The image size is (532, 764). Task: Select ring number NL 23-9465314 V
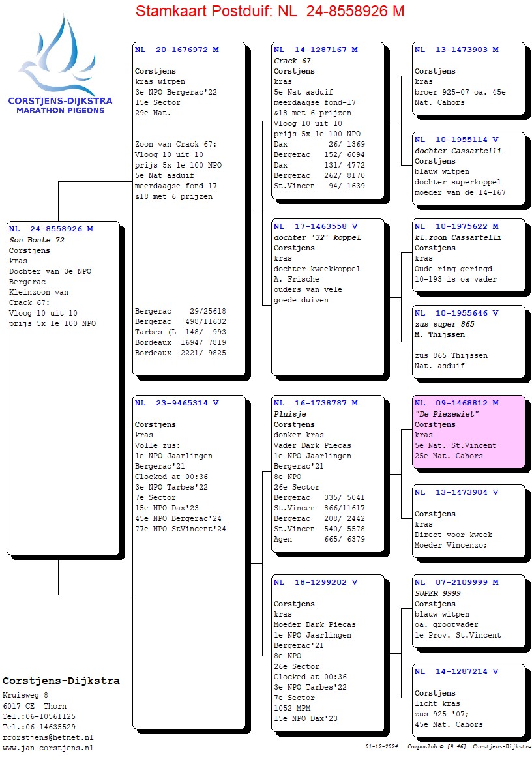point(177,403)
